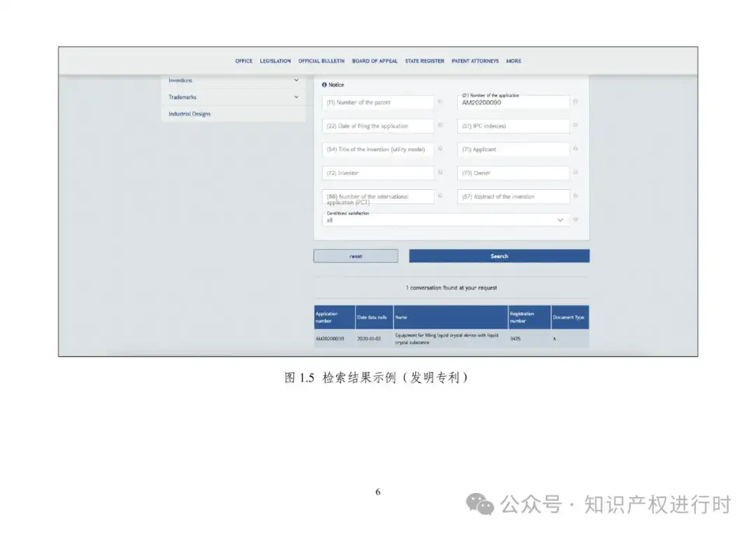Click help icon beside Number of the application
Image resolution: width=756 pixels, height=535 pixels.
coord(575,102)
